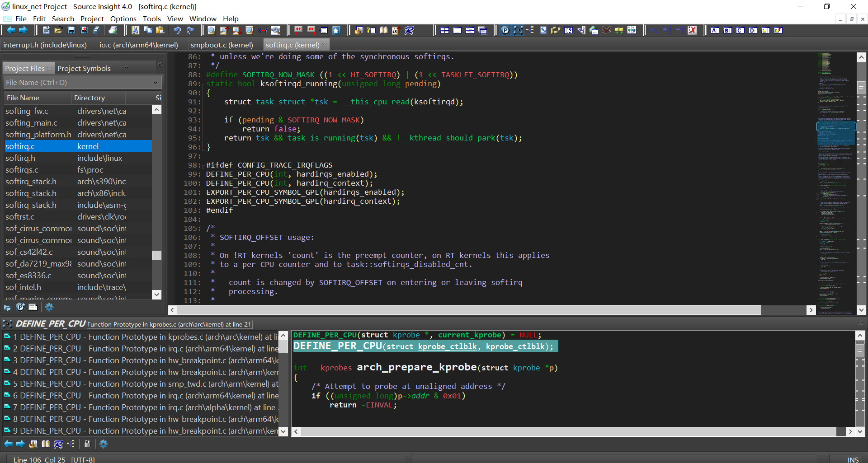
Task: Search forward with down arrow magnifier
Action: [236, 30]
